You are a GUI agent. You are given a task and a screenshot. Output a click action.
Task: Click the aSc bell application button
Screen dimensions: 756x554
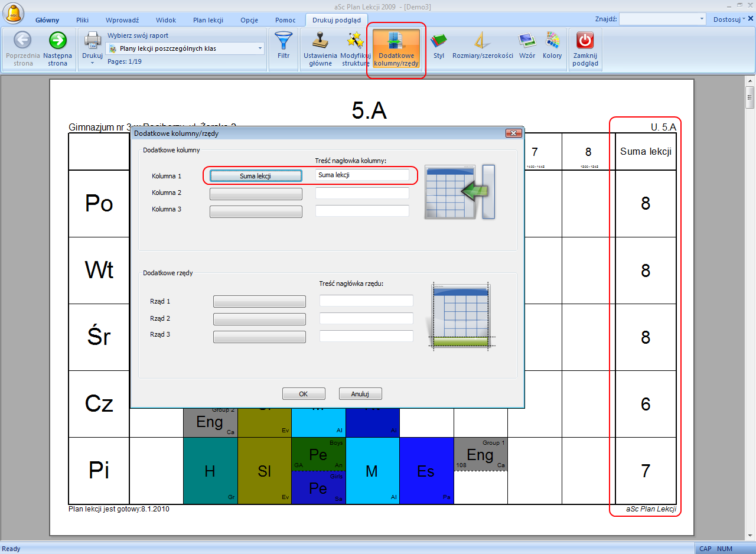click(13, 12)
